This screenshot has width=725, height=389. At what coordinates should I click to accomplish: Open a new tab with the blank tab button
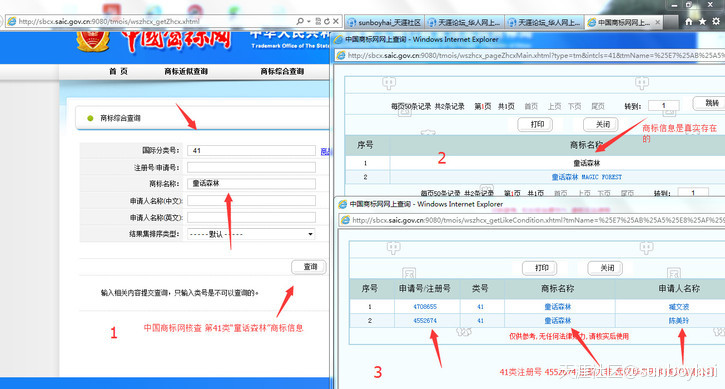click(671, 22)
